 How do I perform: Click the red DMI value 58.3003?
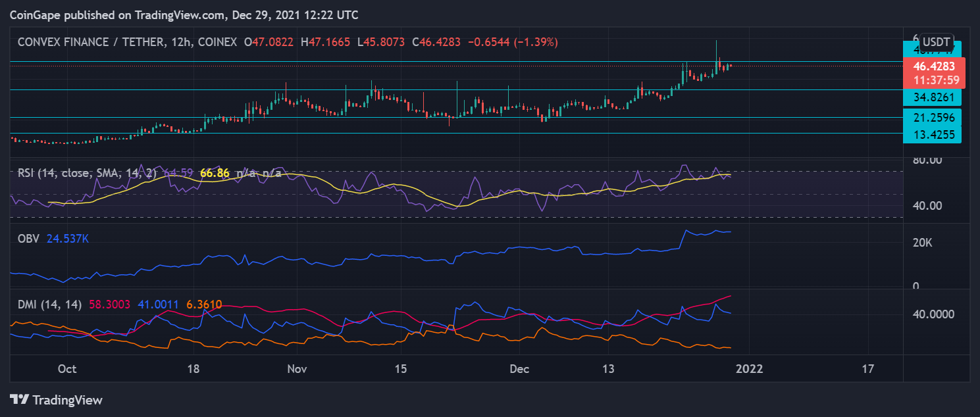(109, 305)
